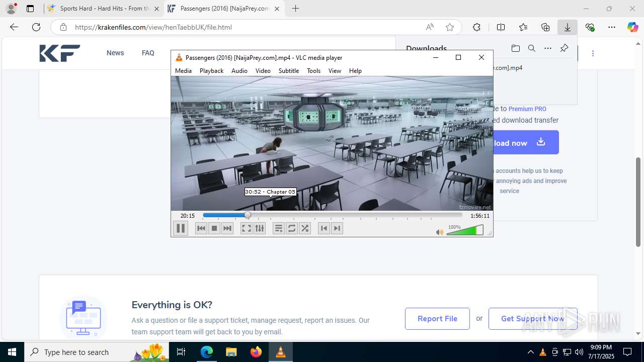
Task: Open a new browser tab
Action: coord(295,9)
